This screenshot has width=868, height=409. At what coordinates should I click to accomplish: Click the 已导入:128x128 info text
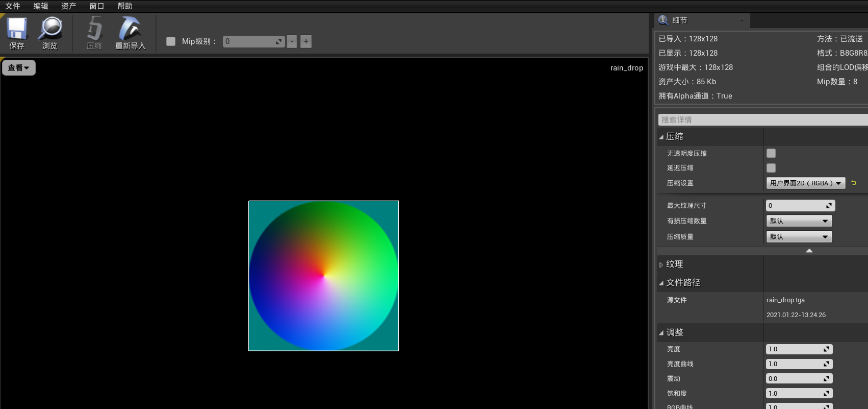[688, 39]
